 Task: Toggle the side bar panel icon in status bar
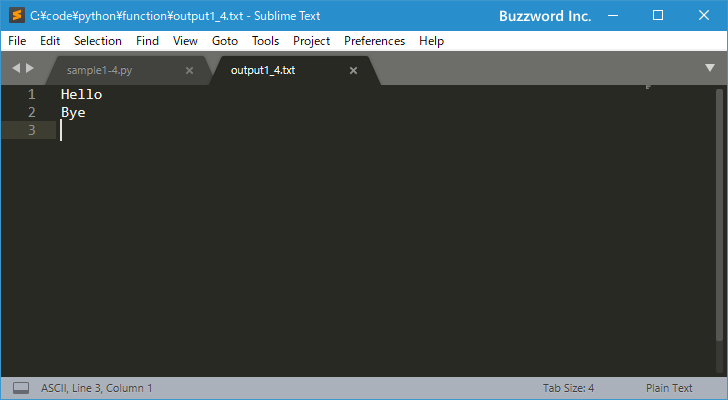click(21, 388)
